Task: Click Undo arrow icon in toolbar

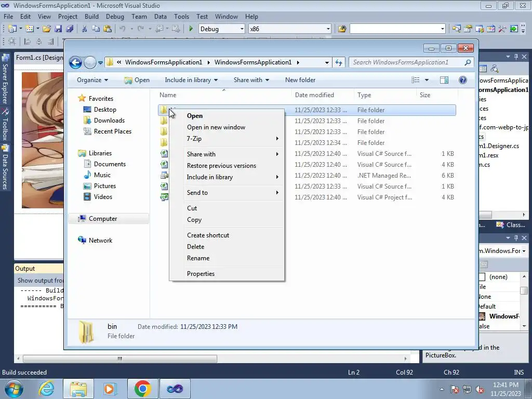Action: coord(123,29)
